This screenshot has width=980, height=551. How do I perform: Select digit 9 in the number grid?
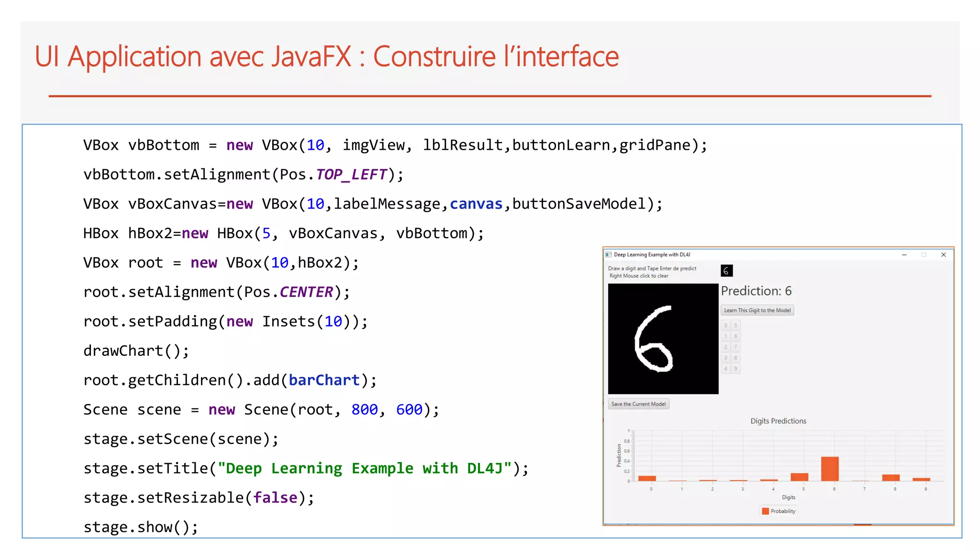coord(735,368)
